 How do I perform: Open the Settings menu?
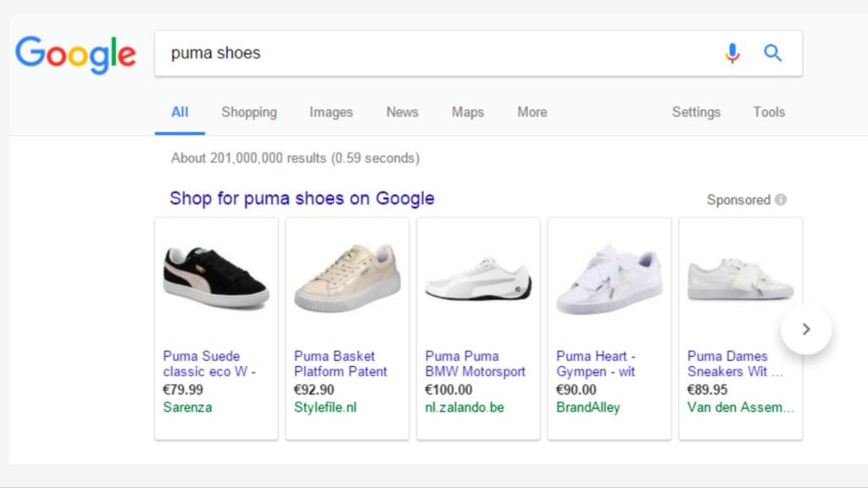pyautogui.click(x=696, y=112)
